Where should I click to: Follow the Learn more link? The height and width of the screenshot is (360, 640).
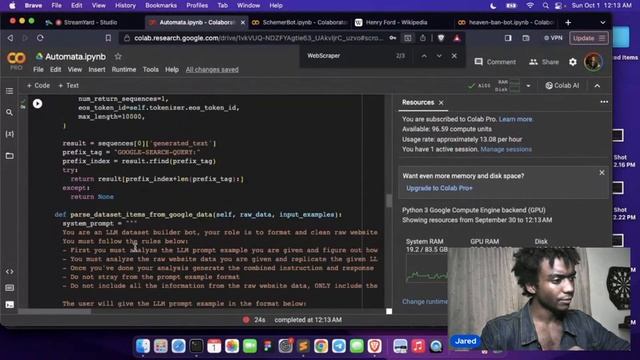coord(516,119)
